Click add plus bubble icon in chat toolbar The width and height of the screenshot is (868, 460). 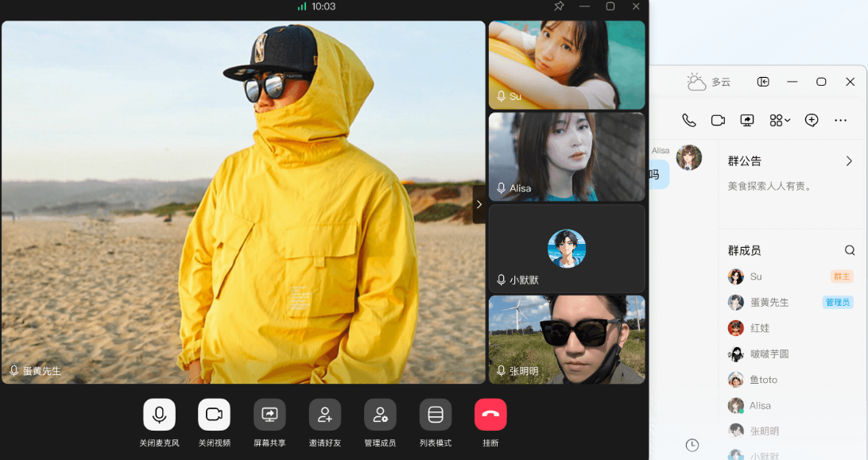point(812,120)
